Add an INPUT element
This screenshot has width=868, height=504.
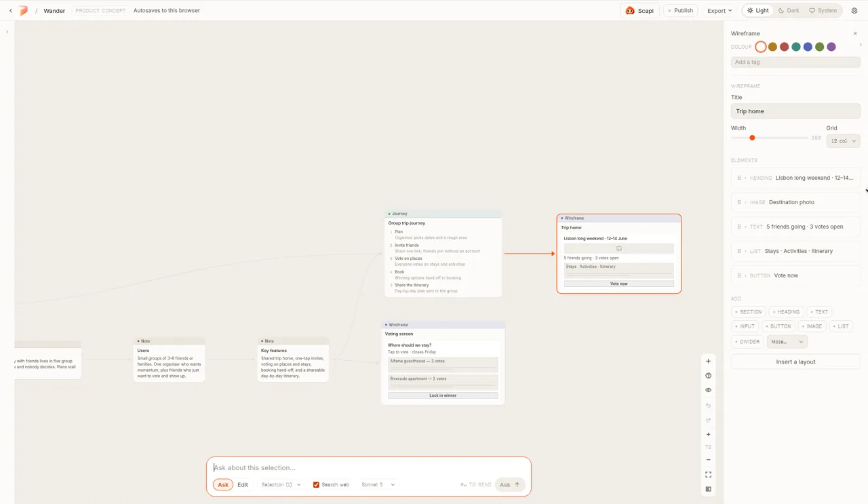pos(745,326)
